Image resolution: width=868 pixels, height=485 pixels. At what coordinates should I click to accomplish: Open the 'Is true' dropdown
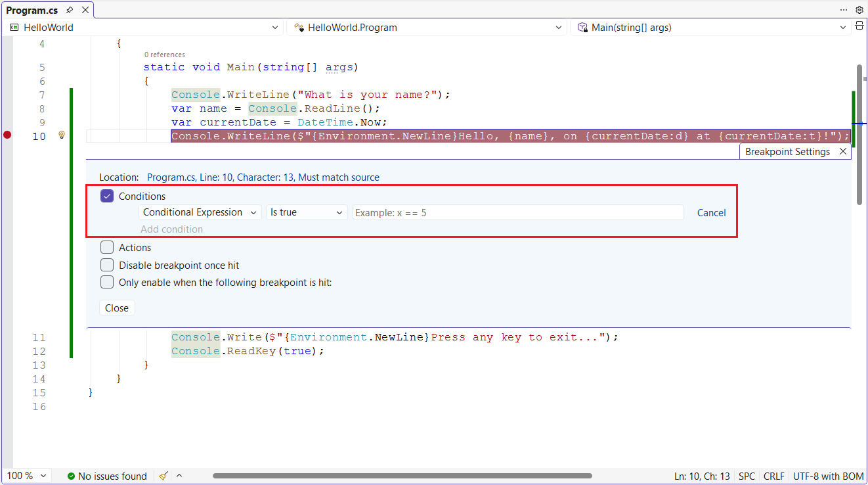coord(307,212)
